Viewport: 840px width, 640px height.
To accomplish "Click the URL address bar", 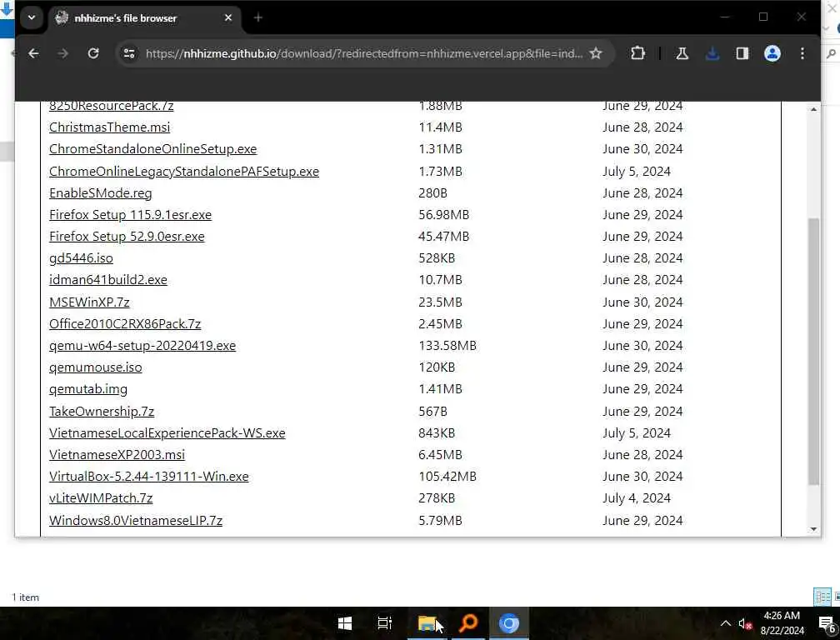I will tap(363, 53).
